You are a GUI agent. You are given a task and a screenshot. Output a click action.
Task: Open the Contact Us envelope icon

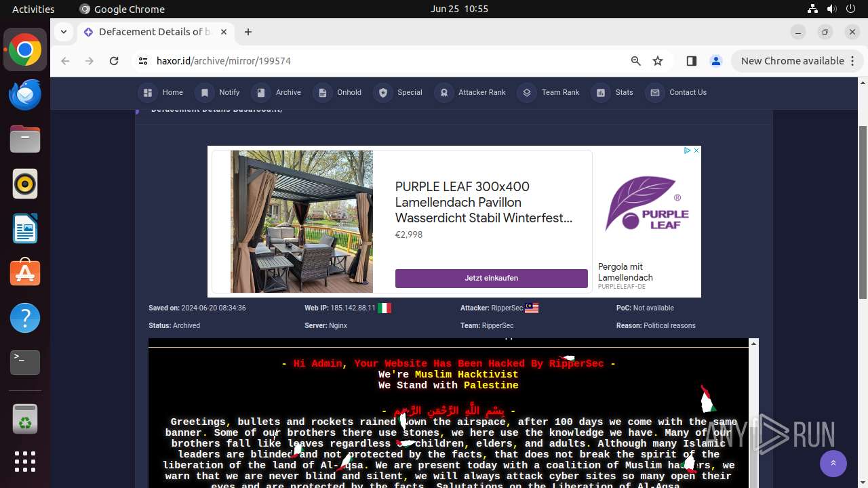[654, 93]
